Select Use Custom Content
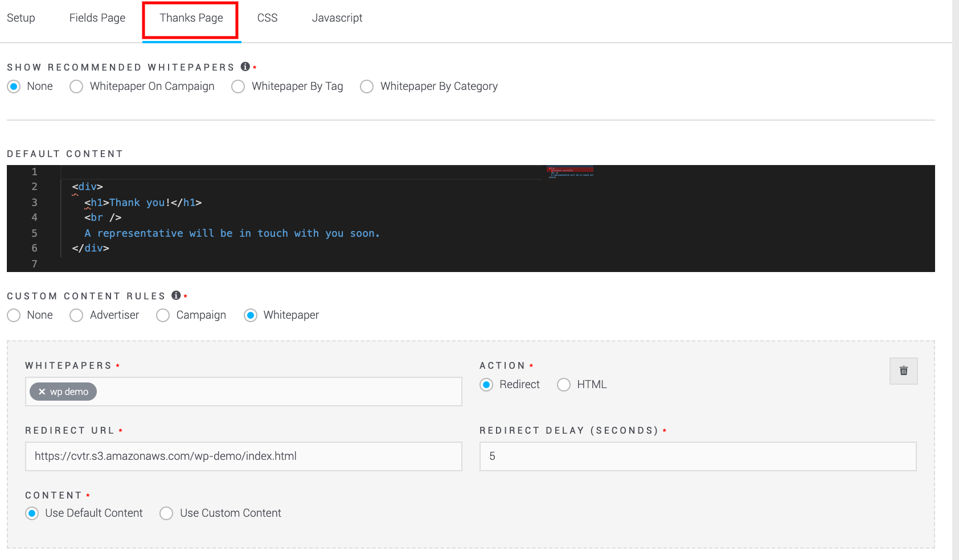 click(x=166, y=513)
